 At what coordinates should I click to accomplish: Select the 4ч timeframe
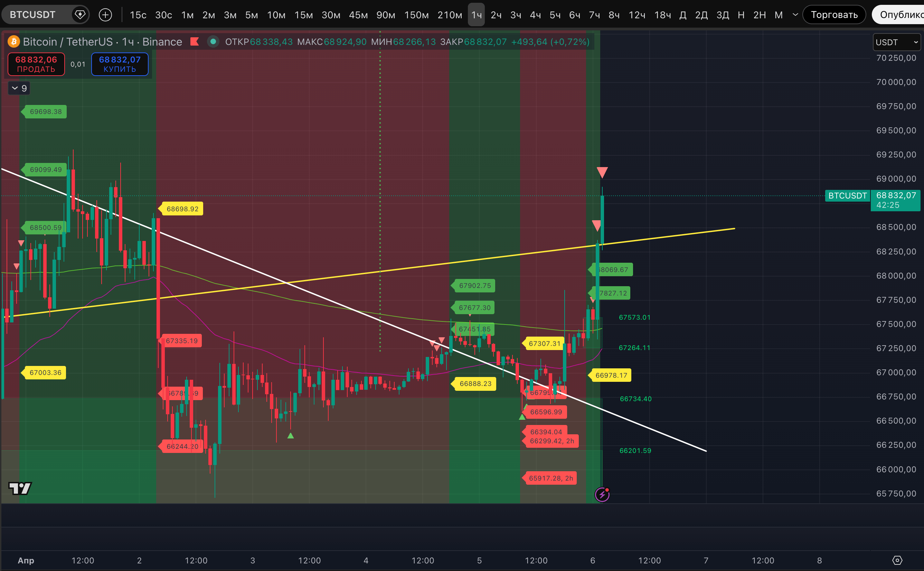point(535,15)
